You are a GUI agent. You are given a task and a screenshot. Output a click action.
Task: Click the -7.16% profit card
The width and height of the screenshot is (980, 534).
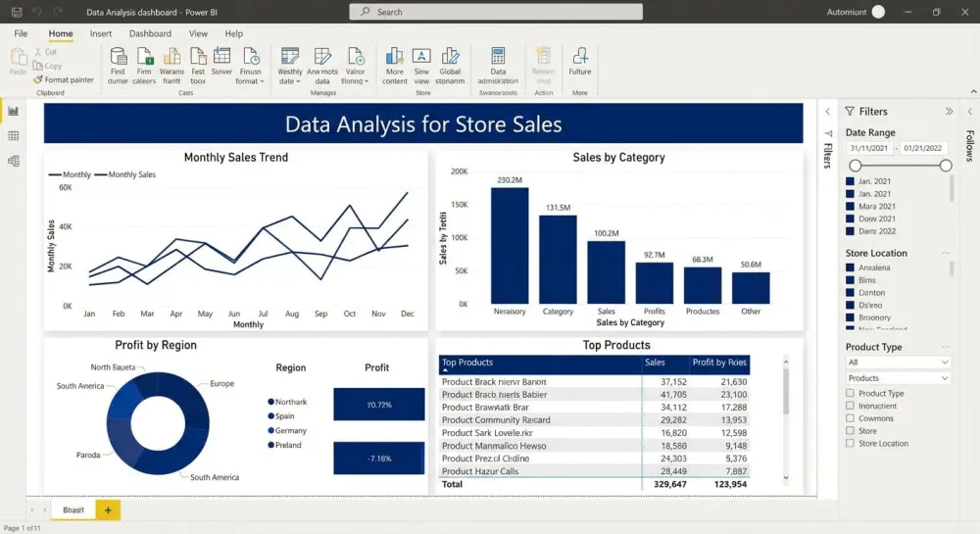pos(378,458)
